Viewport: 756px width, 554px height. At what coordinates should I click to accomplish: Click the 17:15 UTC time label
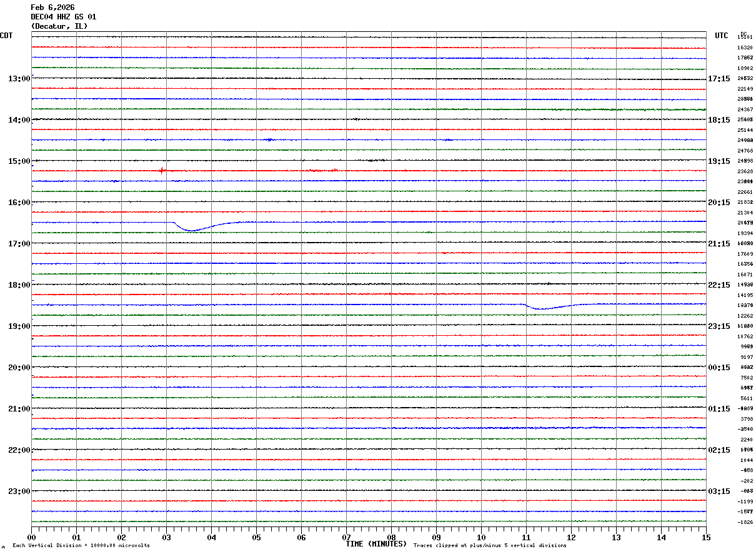[719, 79]
